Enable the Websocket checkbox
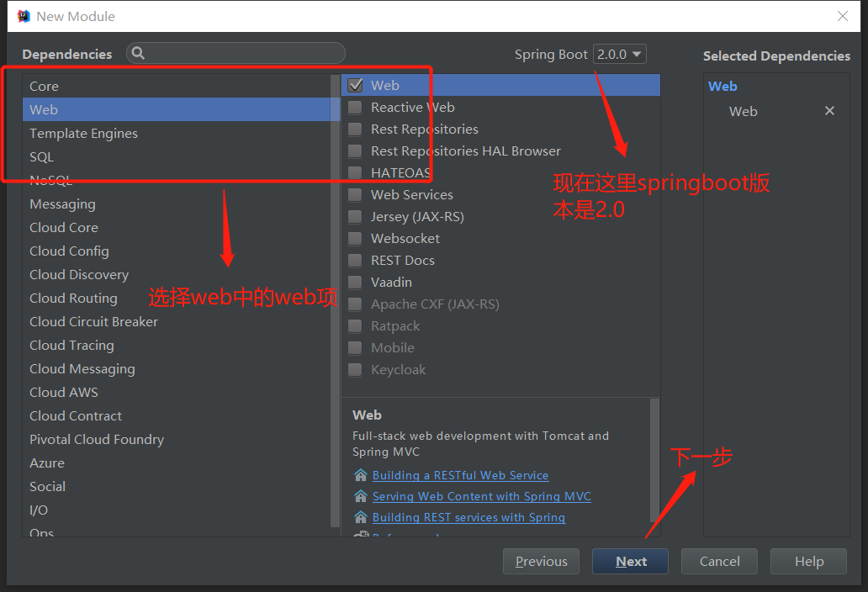The image size is (868, 592). pyautogui.click(x=356, y=239)
